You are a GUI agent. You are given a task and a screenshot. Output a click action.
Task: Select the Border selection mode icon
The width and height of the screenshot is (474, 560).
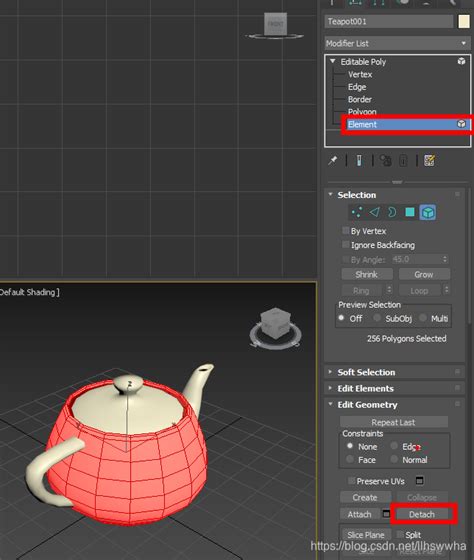pos(392,212)
